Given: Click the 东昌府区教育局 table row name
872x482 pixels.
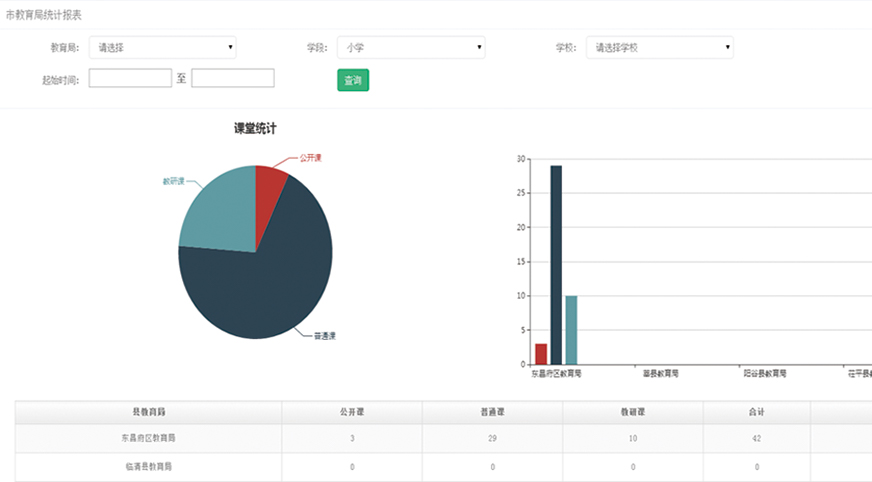Looking at the screenshot, I should [148, 438].
